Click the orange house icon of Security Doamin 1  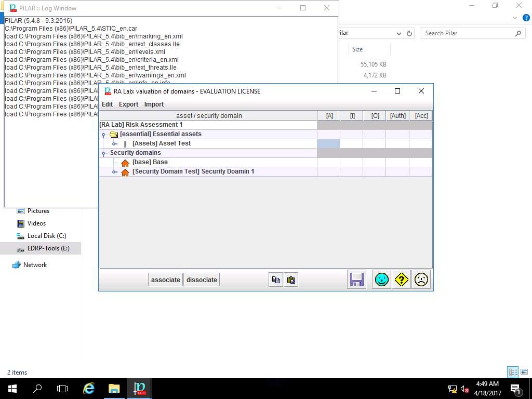pos(125,172)
